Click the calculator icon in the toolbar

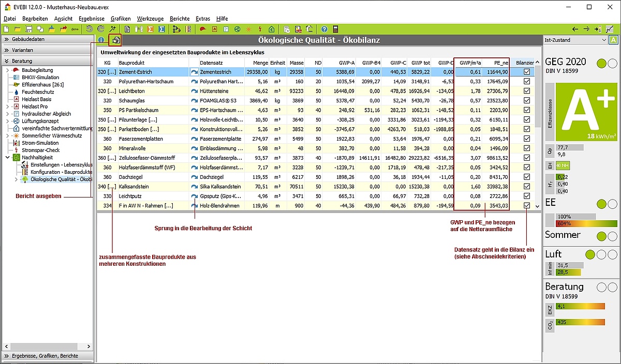335,29
